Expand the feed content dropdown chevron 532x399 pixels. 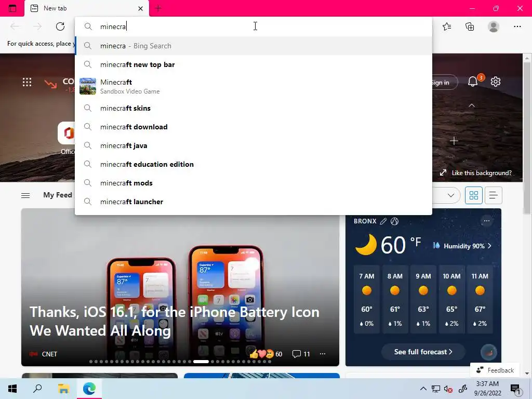tap(451, 195)
